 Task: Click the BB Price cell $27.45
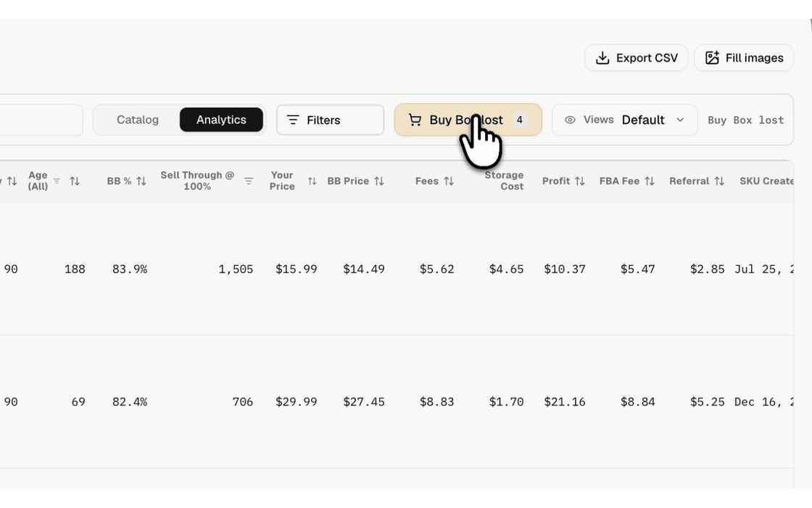click(364, 402)
